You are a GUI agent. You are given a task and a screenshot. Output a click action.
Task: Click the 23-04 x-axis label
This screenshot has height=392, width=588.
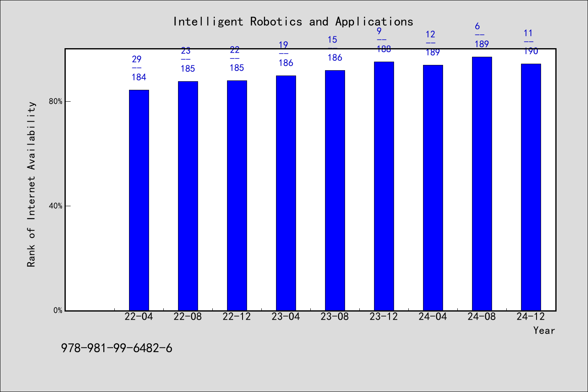[x=286, y=316]
